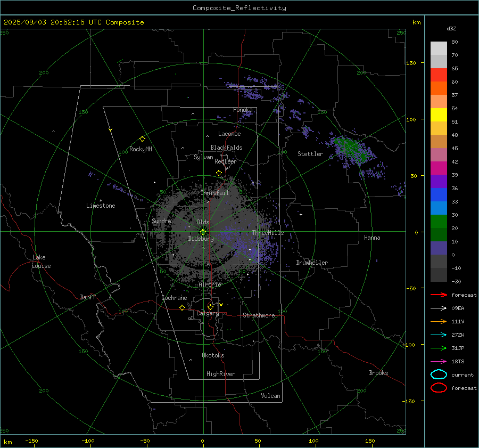This screenshot has height=448, width=479.
Task: Click the 'km' unit label at top right
Action: coord(416,22)
